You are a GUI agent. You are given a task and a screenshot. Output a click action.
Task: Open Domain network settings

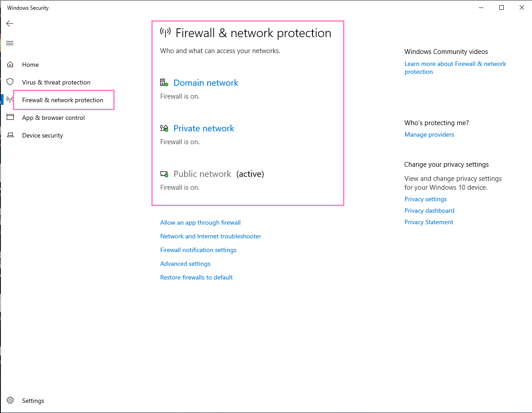(206, 83)
